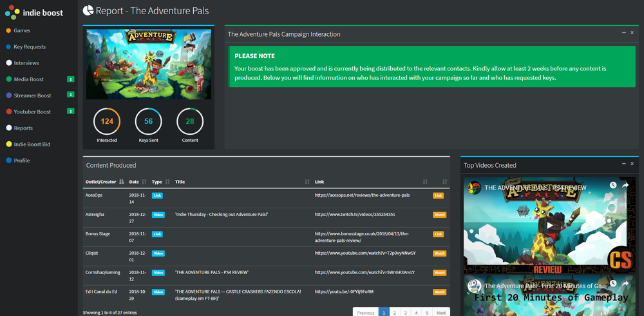Click The Adventure Pals game cover image

pos(149,64)
